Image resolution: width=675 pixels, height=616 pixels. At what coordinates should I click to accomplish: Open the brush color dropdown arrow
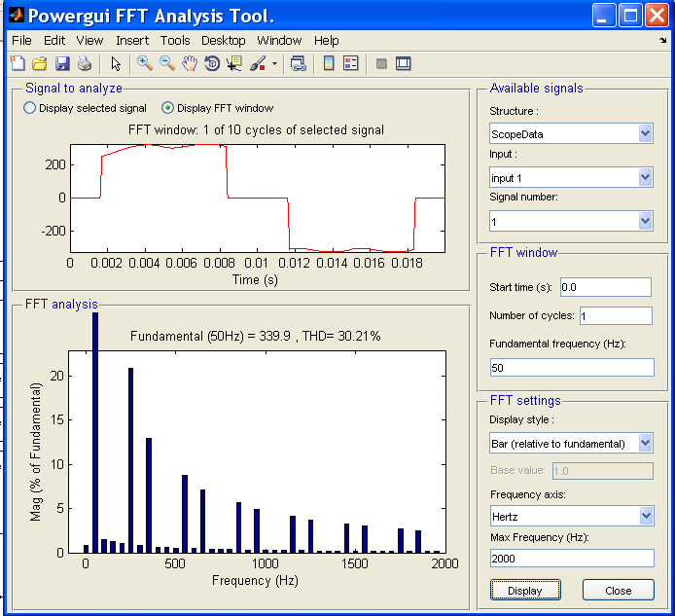pyautogui.click(x=274, y=64)
